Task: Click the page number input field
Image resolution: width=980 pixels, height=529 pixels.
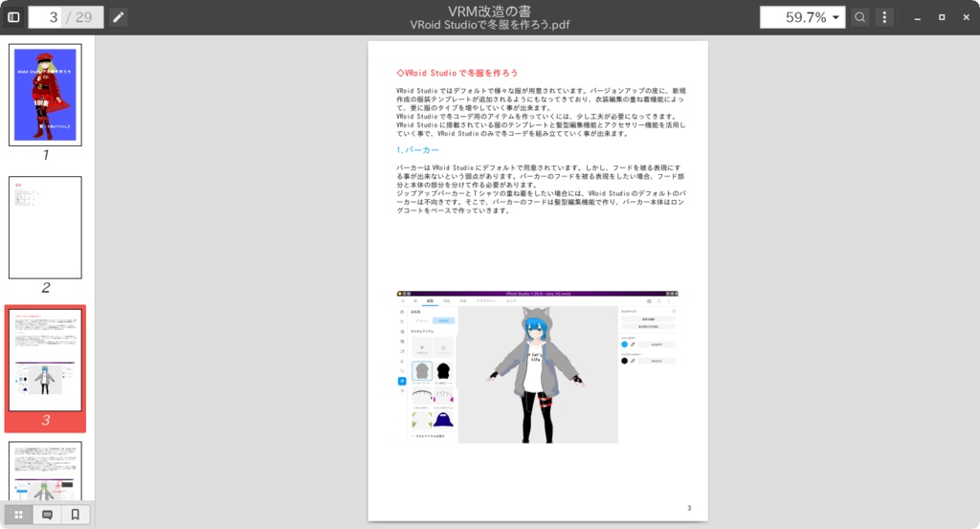Action: [x=46, y=17]
